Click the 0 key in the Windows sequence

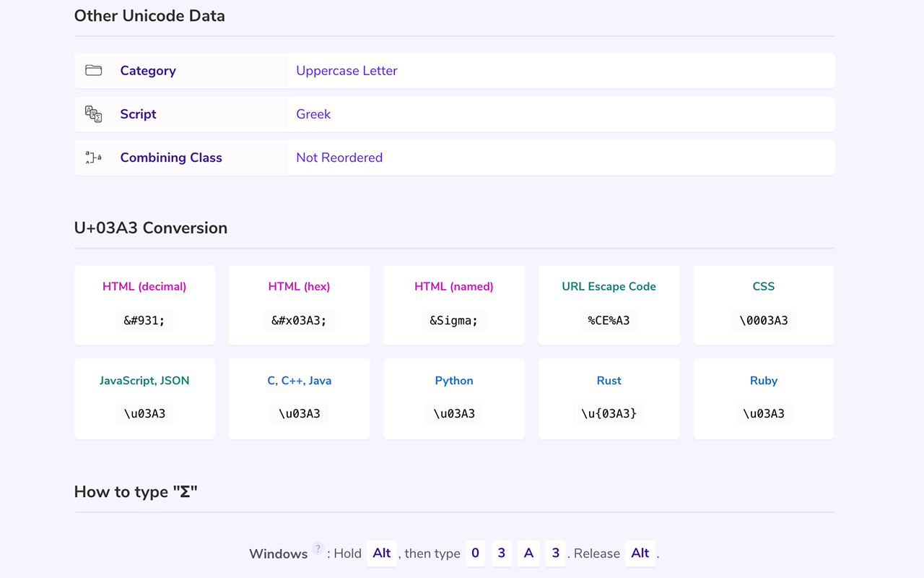(x=475, y=553)
